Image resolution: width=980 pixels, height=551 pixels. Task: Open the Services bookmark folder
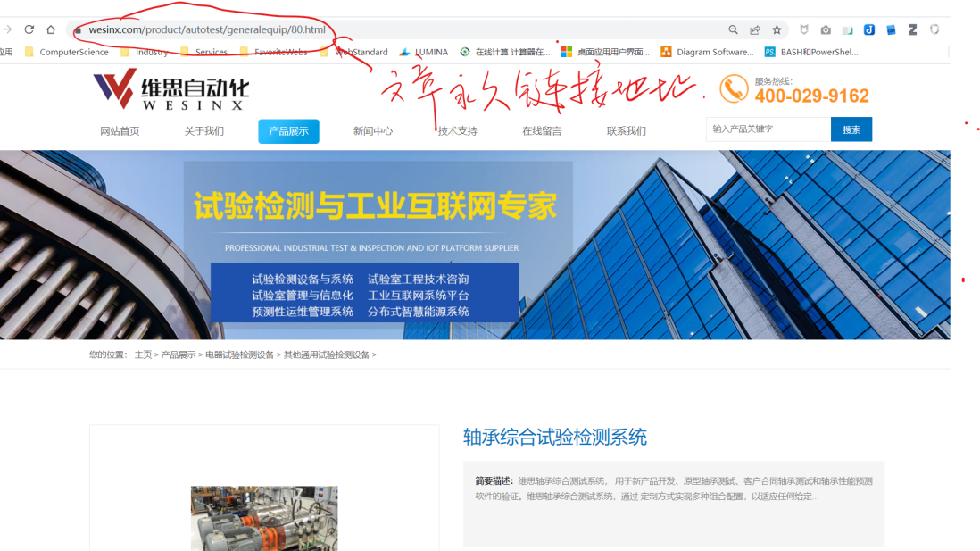click(x=203, y=52)
